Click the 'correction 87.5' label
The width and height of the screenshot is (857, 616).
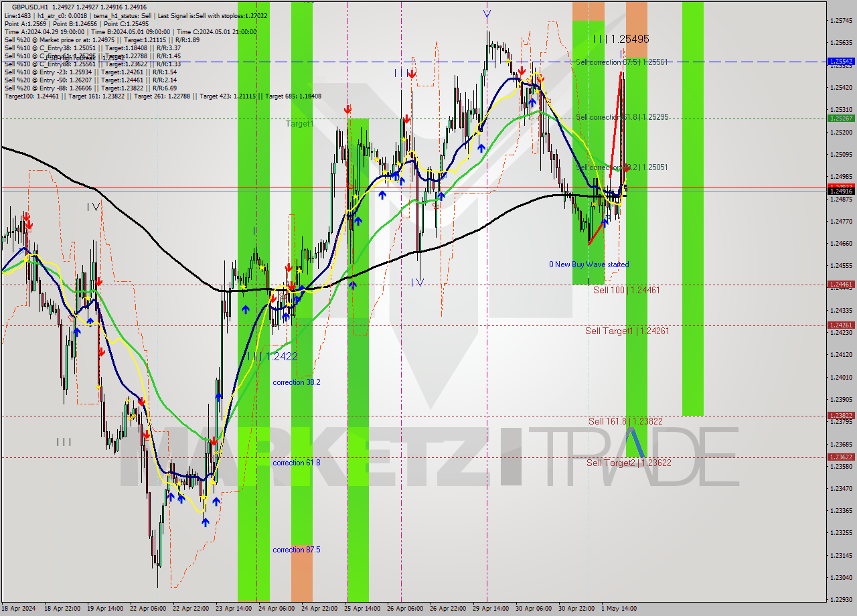296,550
